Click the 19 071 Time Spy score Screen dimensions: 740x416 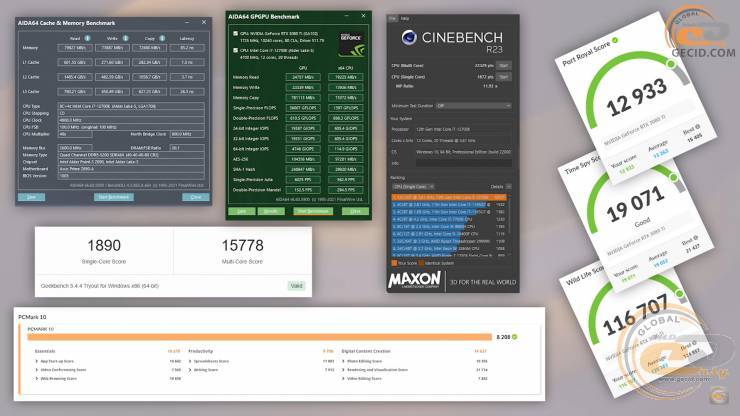635,204
